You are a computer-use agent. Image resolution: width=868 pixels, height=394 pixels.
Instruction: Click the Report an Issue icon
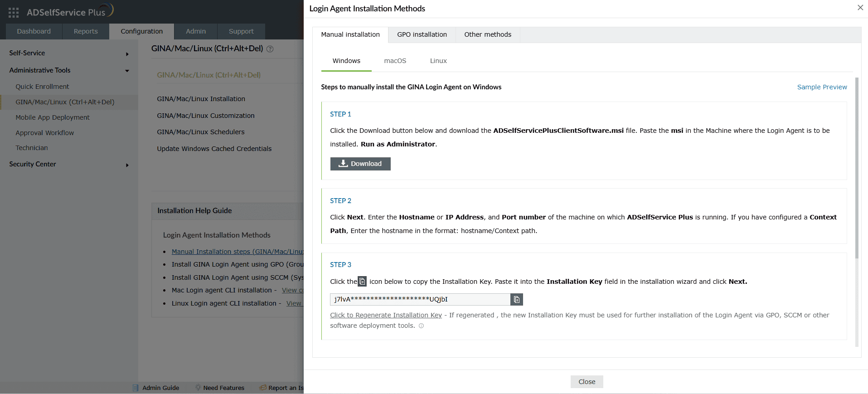coord(262,388)
